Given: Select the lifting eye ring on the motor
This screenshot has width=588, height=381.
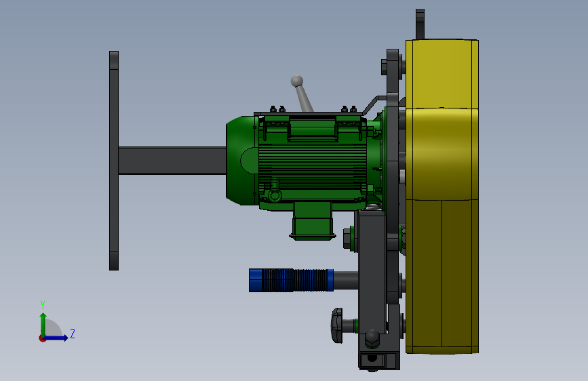Looking at the screenshot, I should point(275,195).
